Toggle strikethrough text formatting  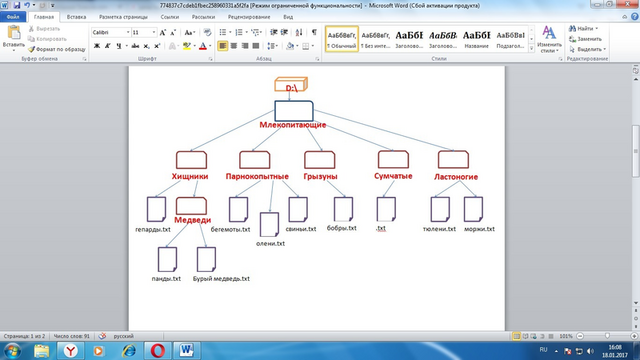(x=135, y=46)
